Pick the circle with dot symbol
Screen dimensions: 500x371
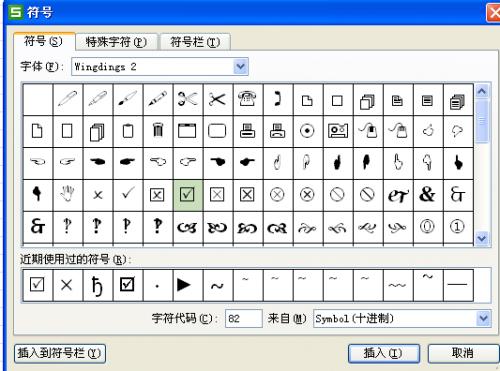[x=307, y=131]
